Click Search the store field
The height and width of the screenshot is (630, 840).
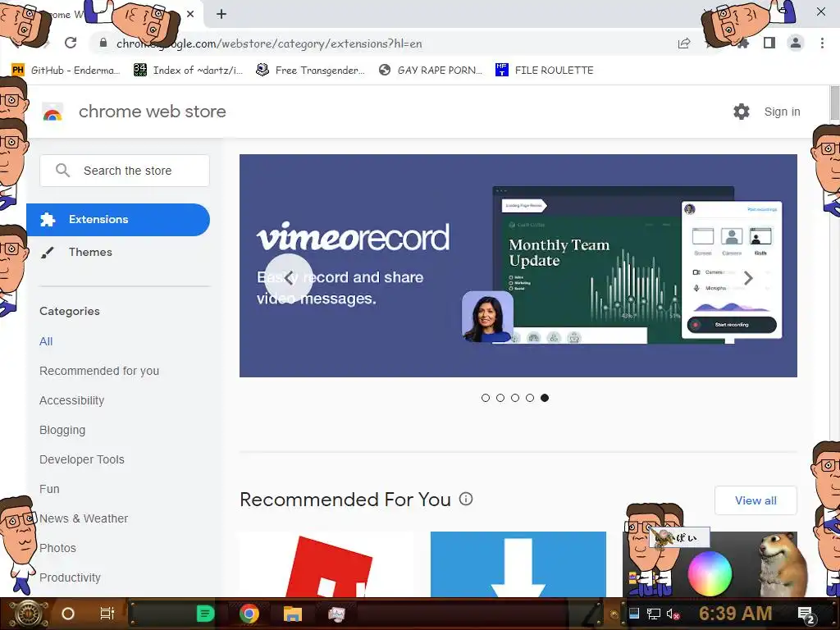click(x=125, y=171)
